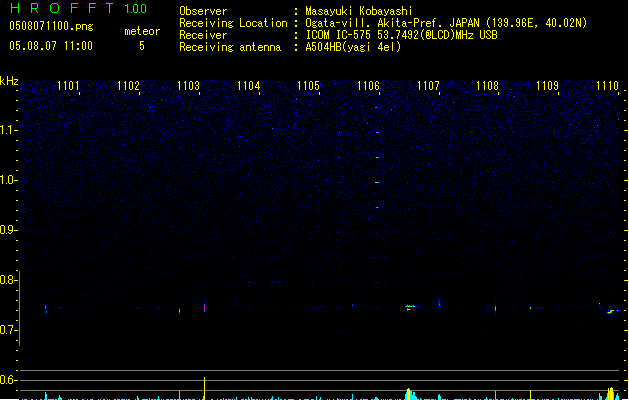Image resolution: width=629 pixels, height=400 pixels.
Task: Click the Observer field label
Action: [x=203, y=11]
